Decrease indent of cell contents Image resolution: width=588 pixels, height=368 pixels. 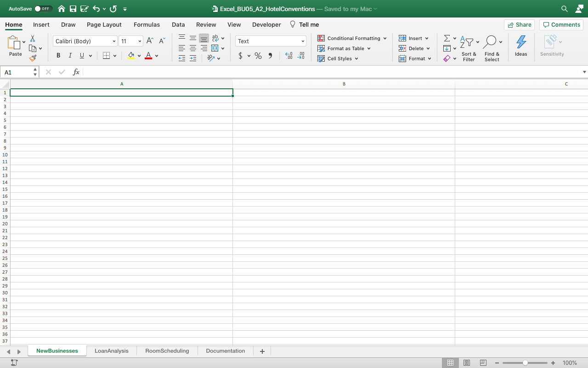click(x=182, y=58)
